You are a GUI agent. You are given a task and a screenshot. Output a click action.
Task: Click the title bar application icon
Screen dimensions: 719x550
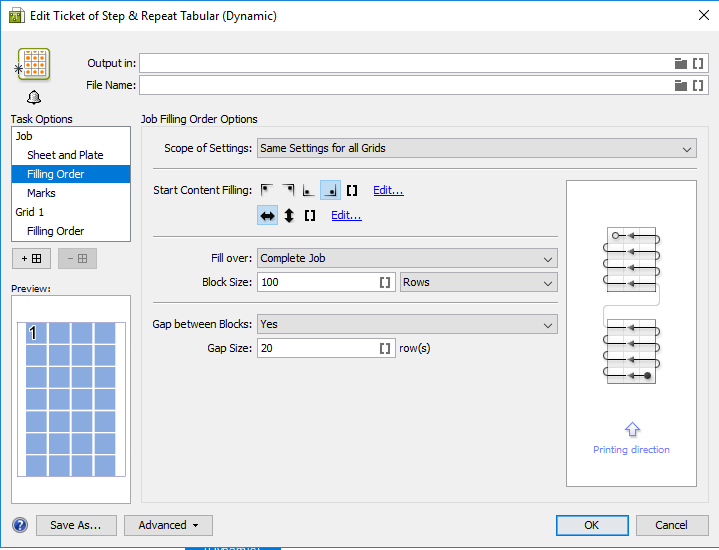click(x=17, y=16)
